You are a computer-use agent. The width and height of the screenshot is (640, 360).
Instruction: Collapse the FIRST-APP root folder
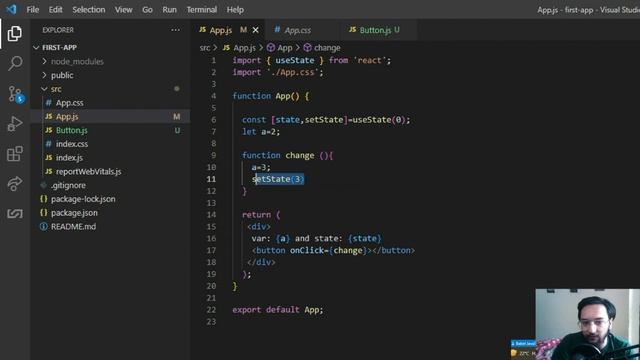point(36,48)
